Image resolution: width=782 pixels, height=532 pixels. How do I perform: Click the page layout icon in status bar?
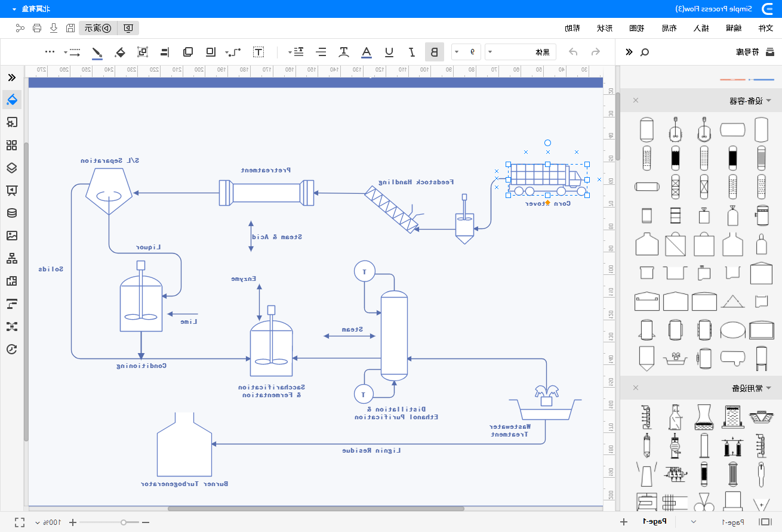765,522
